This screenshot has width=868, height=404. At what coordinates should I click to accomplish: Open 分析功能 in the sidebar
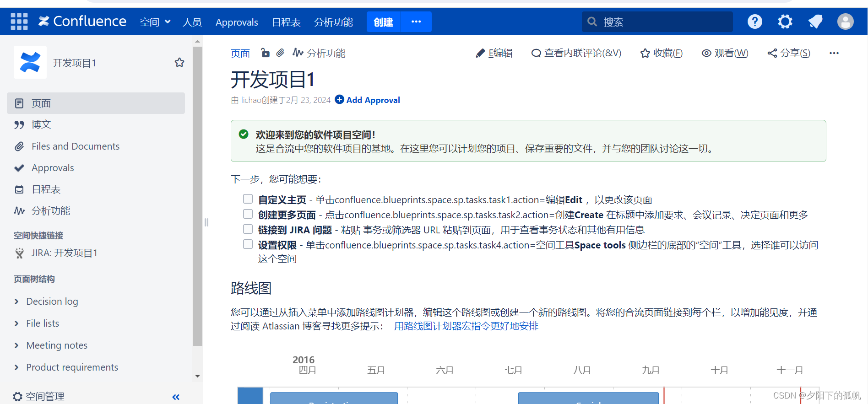point(96,210)
